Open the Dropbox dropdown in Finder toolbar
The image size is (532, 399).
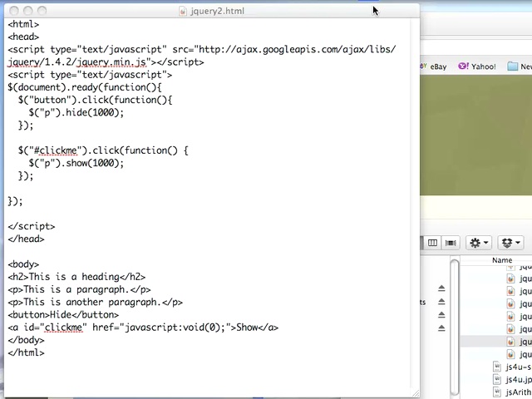point(510,243)
